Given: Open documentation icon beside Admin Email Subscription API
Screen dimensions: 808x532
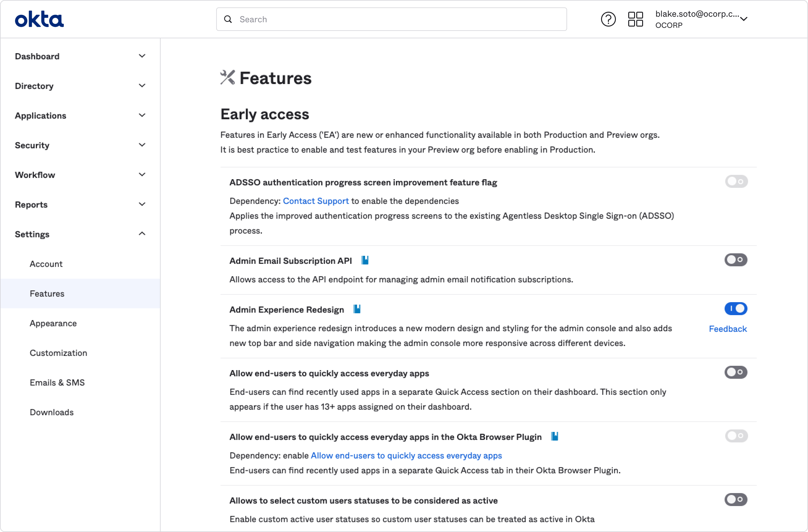Looking at the screenshot, I should click(x=365, y=260).
